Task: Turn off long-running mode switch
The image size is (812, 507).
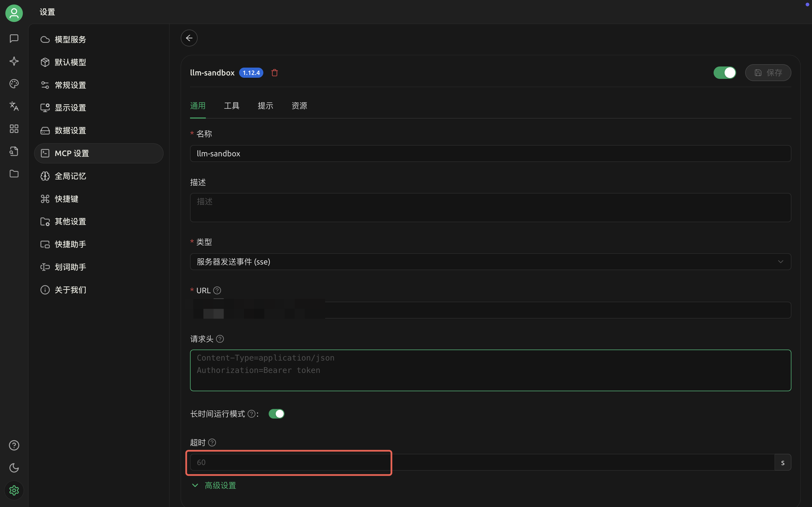Action: click(x=276, y=414)
